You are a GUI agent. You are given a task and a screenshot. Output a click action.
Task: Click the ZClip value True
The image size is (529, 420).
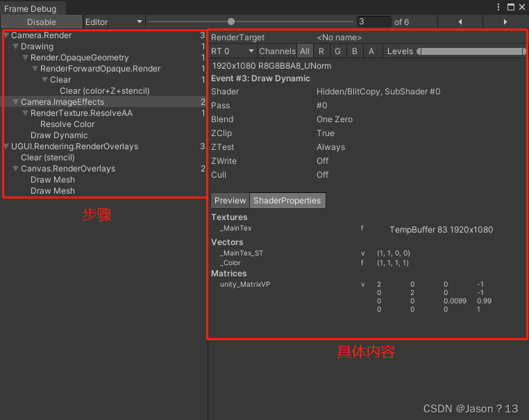tap(325, 133)
